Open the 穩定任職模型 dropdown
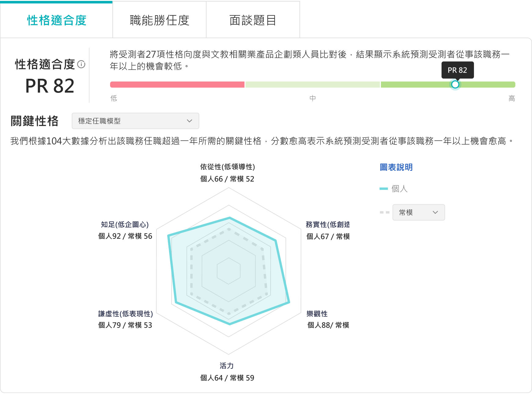532x394 pixels. tap(135, 121)
